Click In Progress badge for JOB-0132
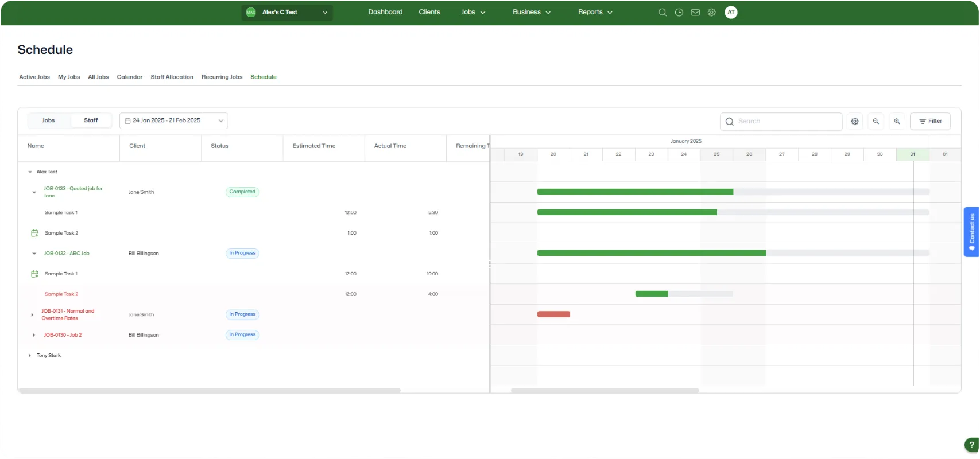Viewport: 980px width, 459px height. tap(242, 253)
